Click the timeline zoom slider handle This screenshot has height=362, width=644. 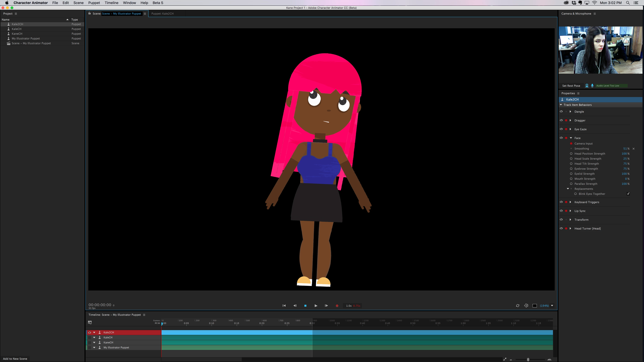point(528,359)
